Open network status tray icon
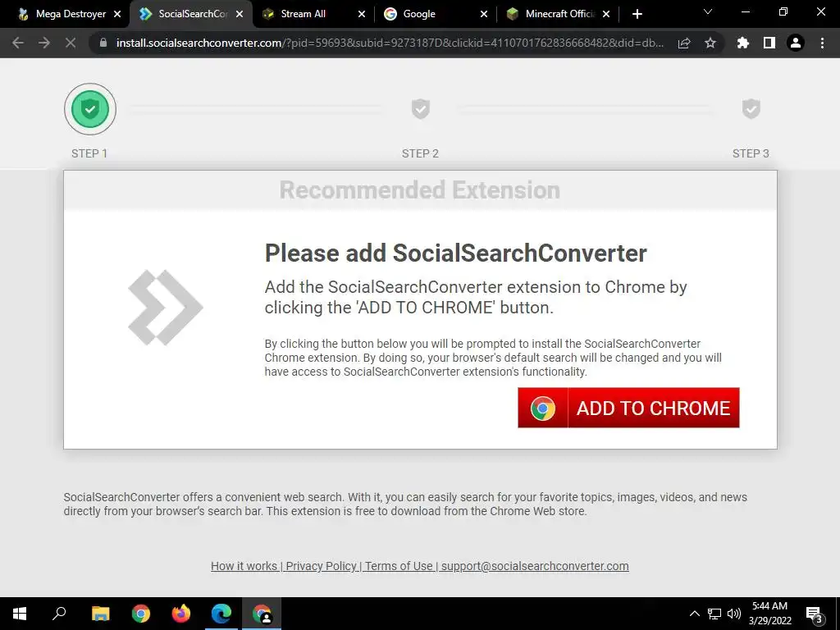 [x=714, y=614]
